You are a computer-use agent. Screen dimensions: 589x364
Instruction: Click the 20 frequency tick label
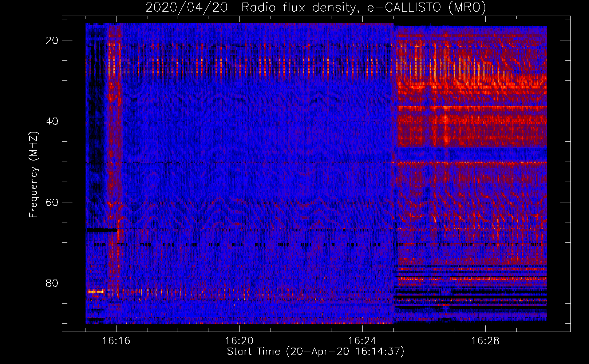(x=52, y=40)
